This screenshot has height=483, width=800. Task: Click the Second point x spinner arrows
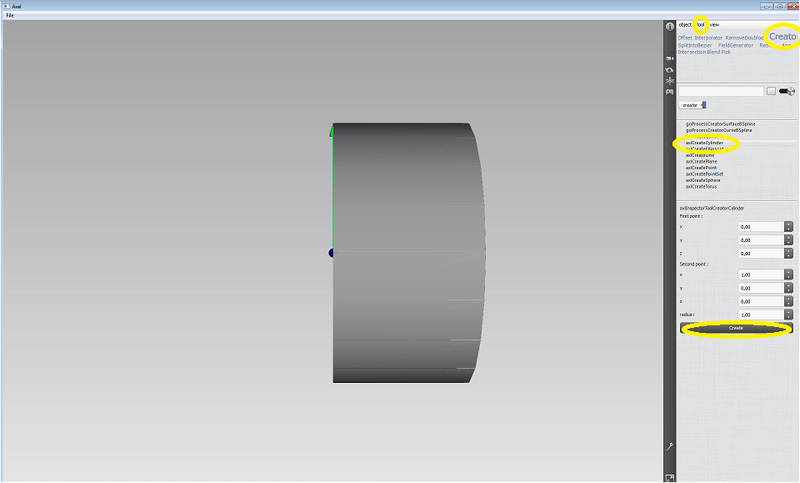click(x=788, y=275)
